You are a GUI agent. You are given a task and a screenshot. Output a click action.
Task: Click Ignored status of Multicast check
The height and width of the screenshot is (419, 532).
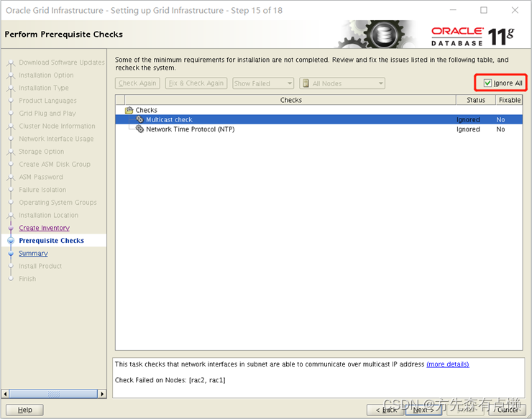tap(468, 119)
